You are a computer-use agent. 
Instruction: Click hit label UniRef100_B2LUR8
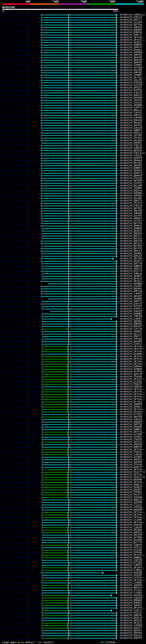coord(131,70)
